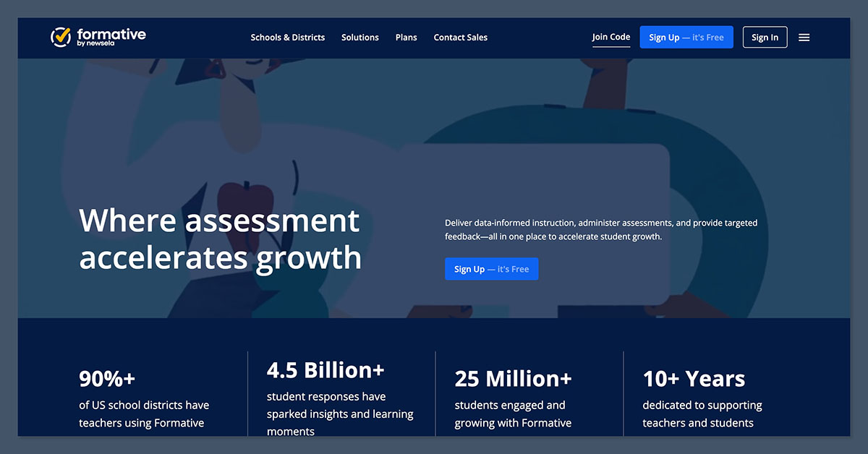Click the "10+ Years" statistic
This screenshot has height=454, width=868.
click(x=694, y=379)
